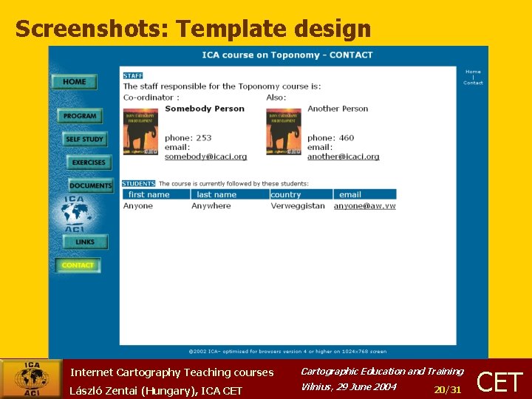This screenshot has height=399, width=532.
Task: Select the EXERCISES navigation button
Action: (89, 163)
